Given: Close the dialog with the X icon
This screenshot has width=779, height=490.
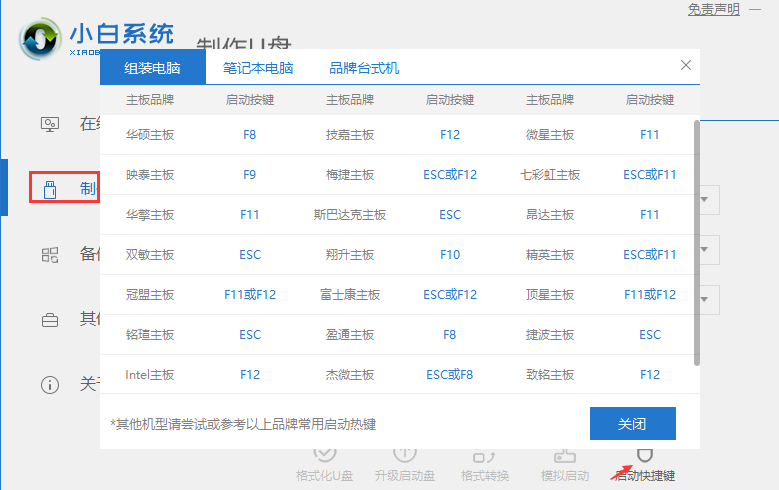Looking at the screenshot, I should [685, 65].
